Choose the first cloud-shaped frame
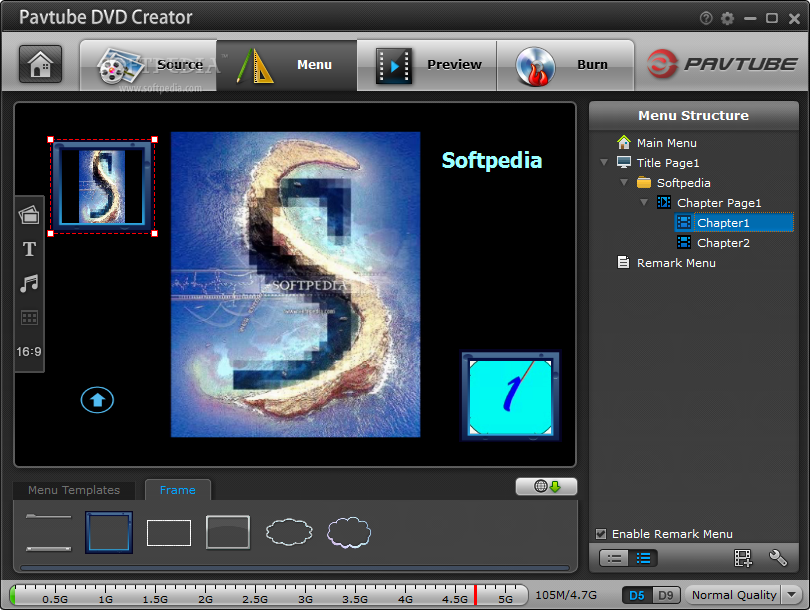810x610 pixels. pos(289,533)
